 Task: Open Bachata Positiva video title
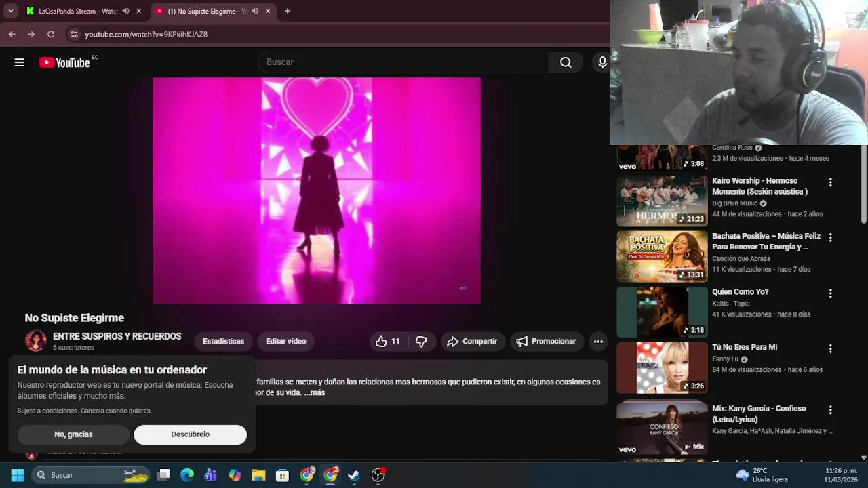766,241
